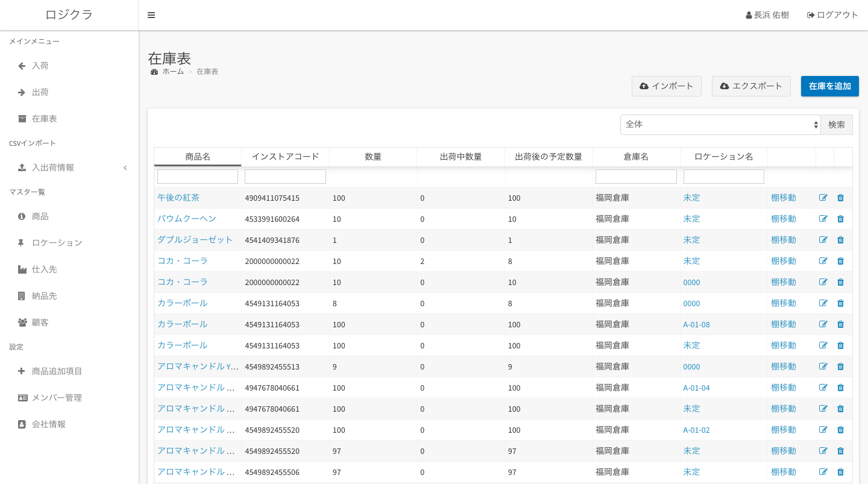Open the 全体 search scope dropdown
The height and width of the screenshot is (484, 868).
720,124
